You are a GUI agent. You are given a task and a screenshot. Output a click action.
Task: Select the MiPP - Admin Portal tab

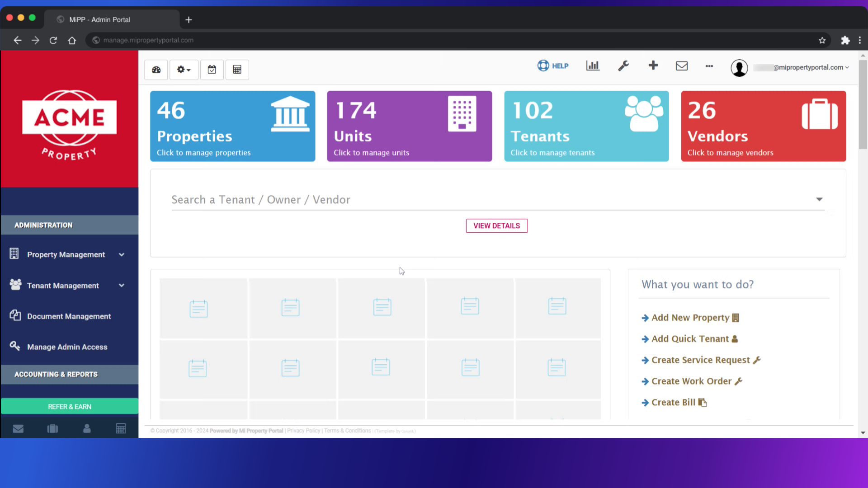coord(112,19)
